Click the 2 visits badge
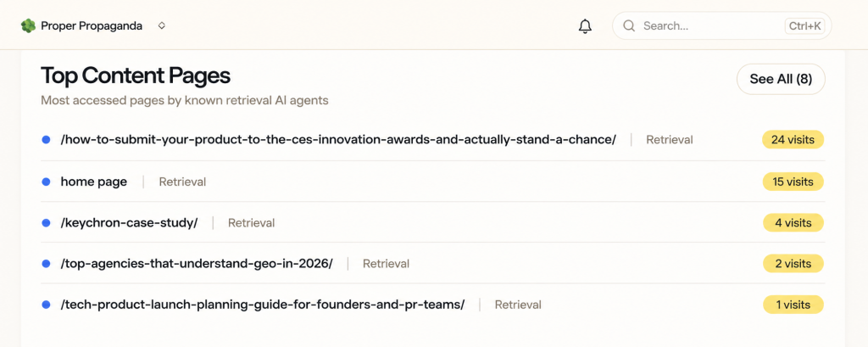This screenshot has height=347, width=868. [x=793, y=264]
